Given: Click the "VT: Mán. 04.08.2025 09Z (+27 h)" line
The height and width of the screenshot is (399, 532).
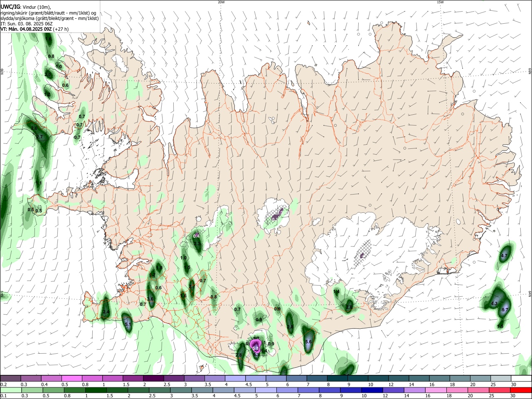Looking at the screenshot, I should (x=34, y=29).
